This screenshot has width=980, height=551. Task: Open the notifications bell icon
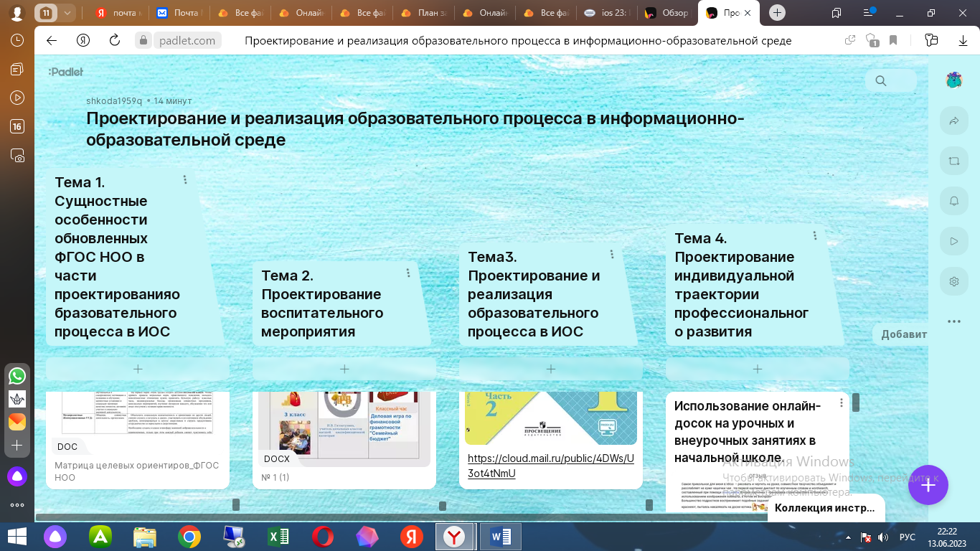point(953,201)
